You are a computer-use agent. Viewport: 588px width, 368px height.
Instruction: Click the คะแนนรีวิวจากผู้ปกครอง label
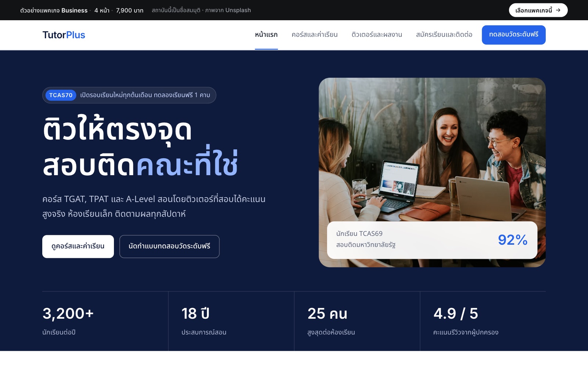[466, 332]
